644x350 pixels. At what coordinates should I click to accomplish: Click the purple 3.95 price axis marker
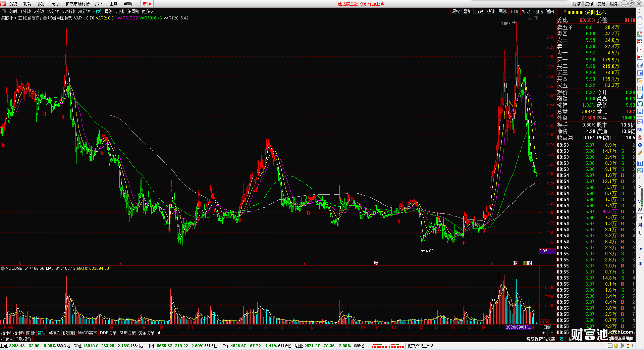click(547, 251)
